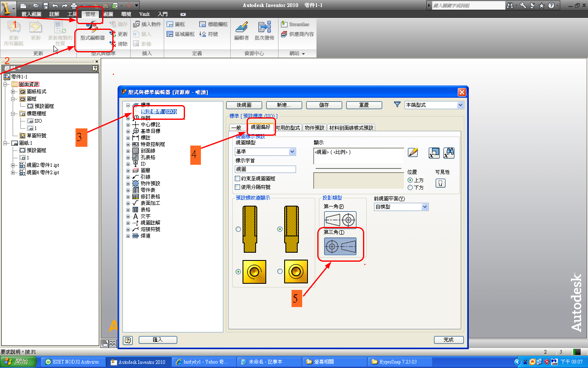Click the 後視圖 back button
Screen dimensions: 588x368
[244, 105]
